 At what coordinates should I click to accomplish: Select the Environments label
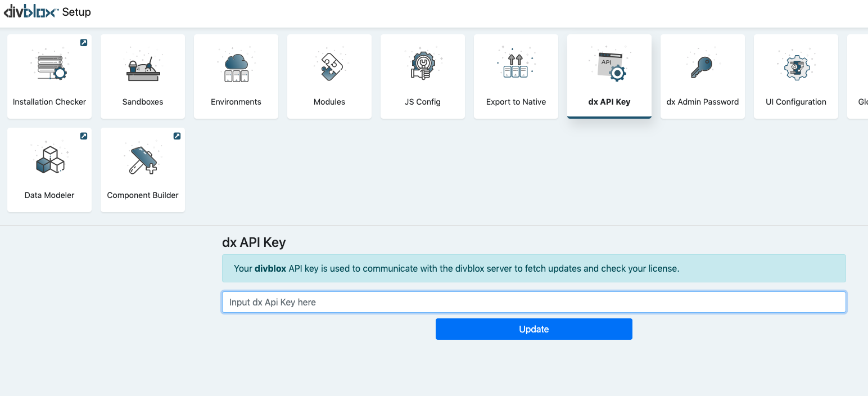[x=236, y=102]
